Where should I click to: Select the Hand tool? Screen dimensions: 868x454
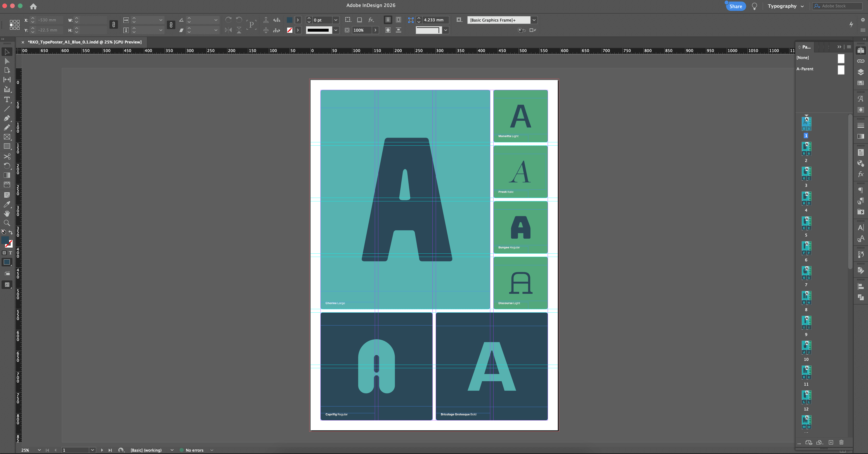7,214
